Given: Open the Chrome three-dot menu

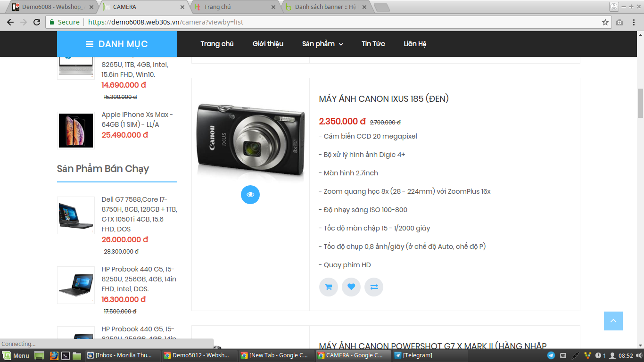Looking at the screenshot, I should pos(634,22).
